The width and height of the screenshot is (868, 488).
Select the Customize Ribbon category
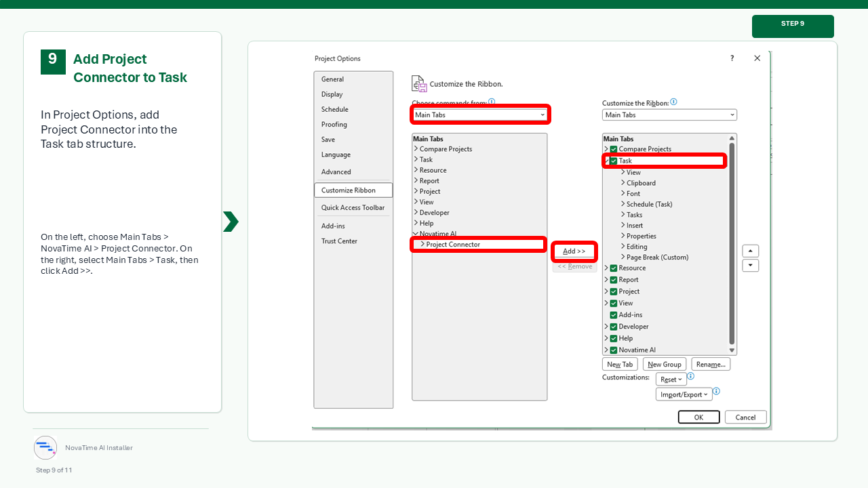tap(353, 190)
